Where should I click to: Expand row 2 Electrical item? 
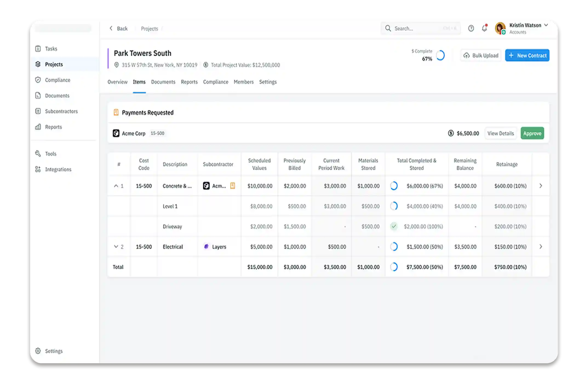(x=116, y=246)
